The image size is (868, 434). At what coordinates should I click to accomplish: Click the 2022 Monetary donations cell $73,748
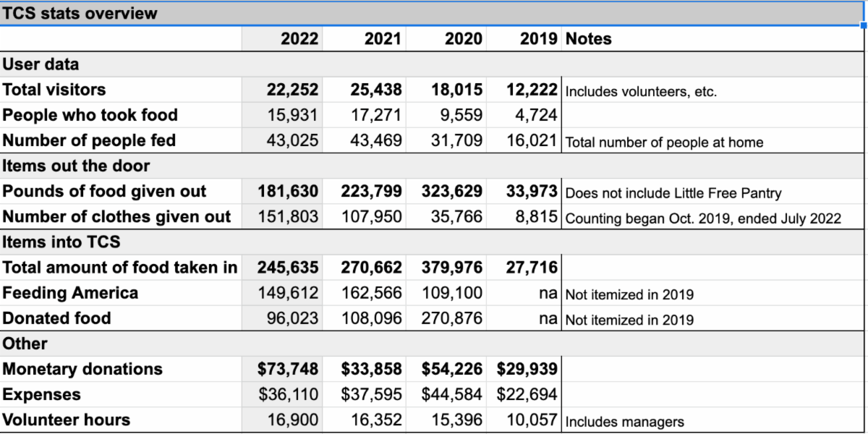click(x=288, y=369)
